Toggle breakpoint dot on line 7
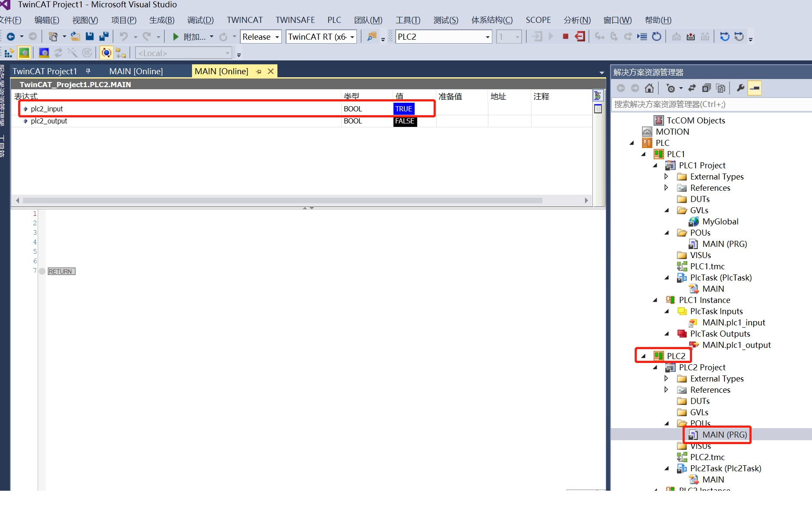Screen dimensions: 812x511 pos(42,271)
